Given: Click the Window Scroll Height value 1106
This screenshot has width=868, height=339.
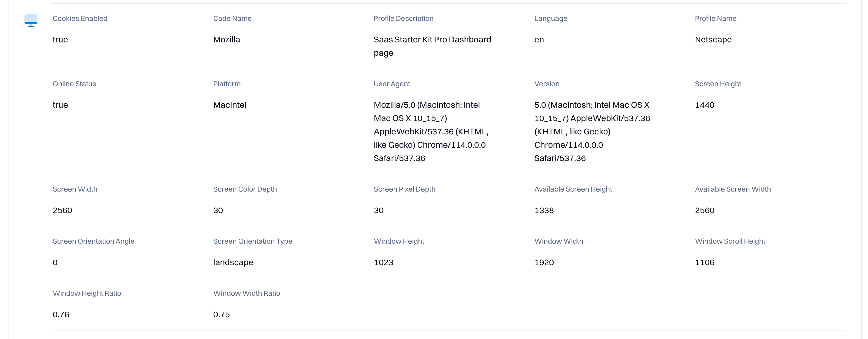Looking at the screenshot, I should [704, 263].
